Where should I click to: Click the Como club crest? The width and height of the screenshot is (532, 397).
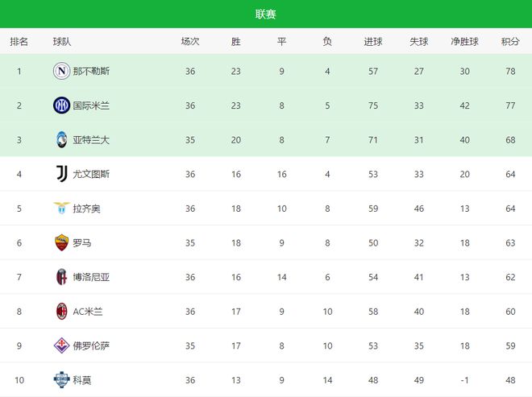(61, 379)
